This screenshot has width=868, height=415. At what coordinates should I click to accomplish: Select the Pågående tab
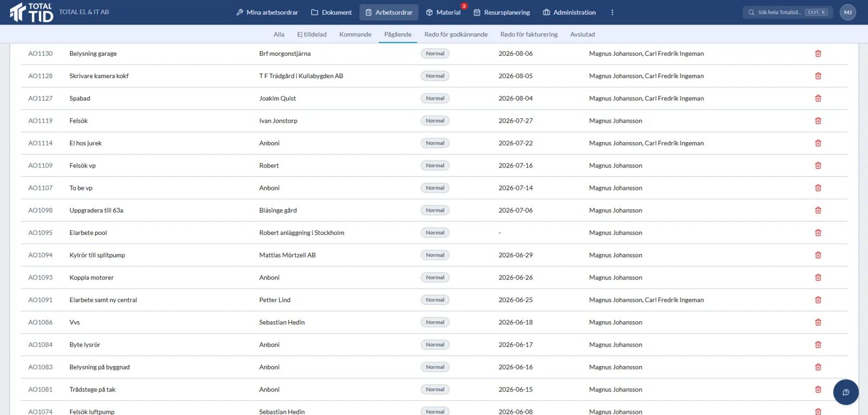pyautogui.click(x=398, y=34)
